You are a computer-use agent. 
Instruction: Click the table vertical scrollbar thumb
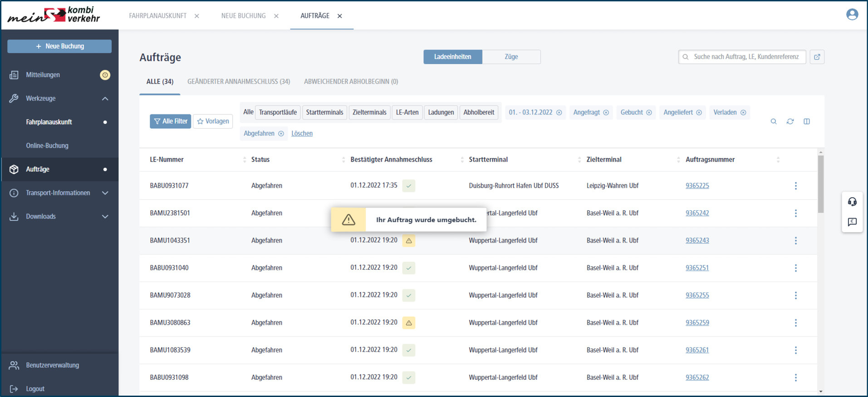(x=820, y=184)
